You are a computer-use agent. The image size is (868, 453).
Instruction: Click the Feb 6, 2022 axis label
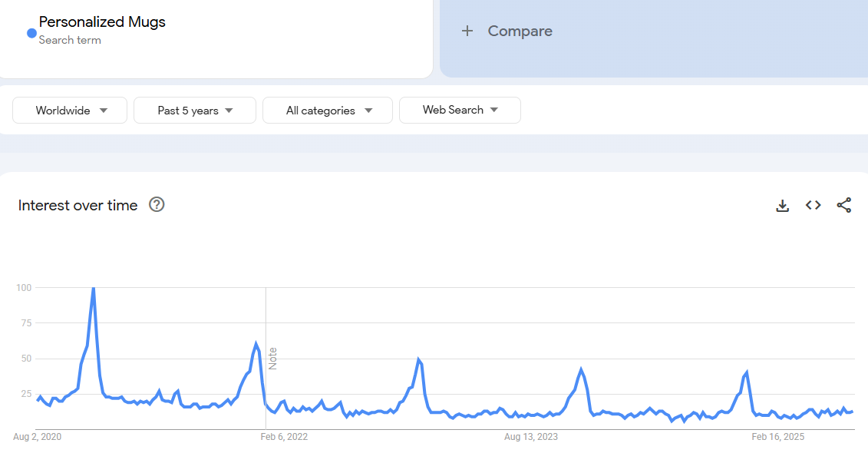[x=284, y=437]
